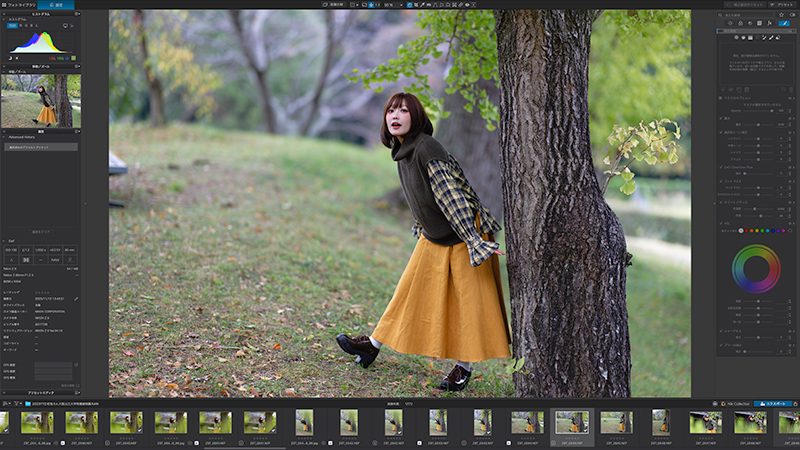
Task: Click the filmstrip horizontal scrollbar
Action: 245,448
